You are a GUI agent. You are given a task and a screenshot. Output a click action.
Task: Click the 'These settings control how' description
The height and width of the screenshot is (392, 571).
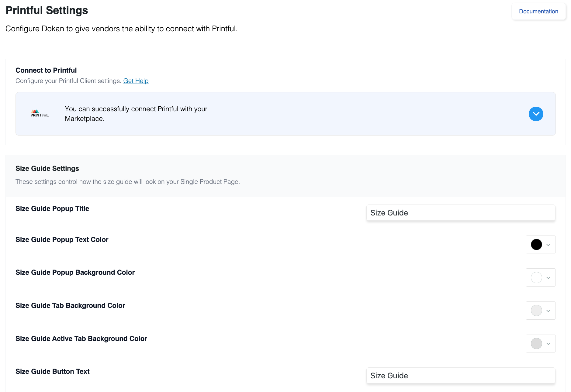(x=128, y=182)
